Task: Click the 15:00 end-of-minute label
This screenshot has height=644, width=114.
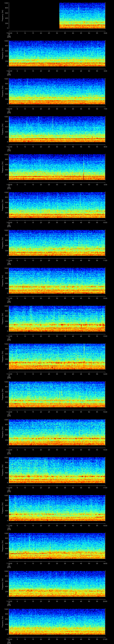Action: [x=105, y=412]
